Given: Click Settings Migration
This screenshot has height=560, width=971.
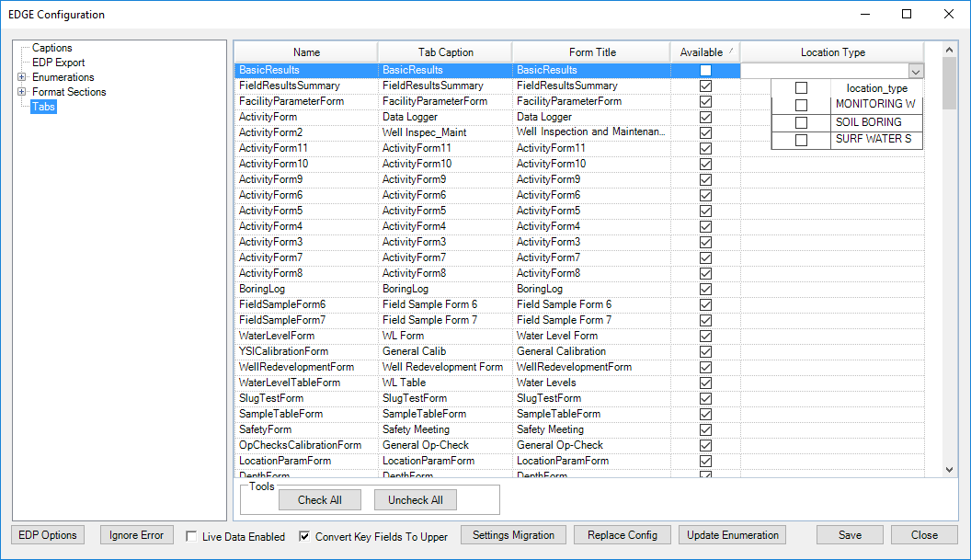Looking at the screenshot, I should pyautogui.click(x=513, y=534).
